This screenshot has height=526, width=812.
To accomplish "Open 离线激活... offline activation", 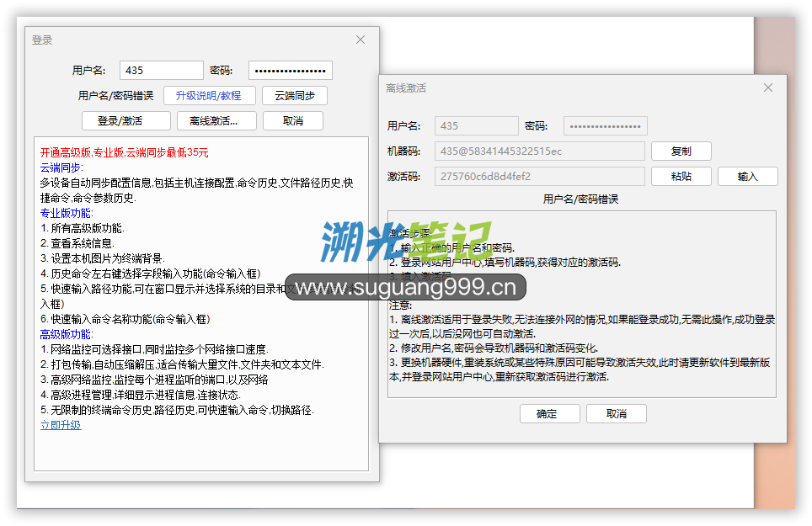I will coord(212,121).
